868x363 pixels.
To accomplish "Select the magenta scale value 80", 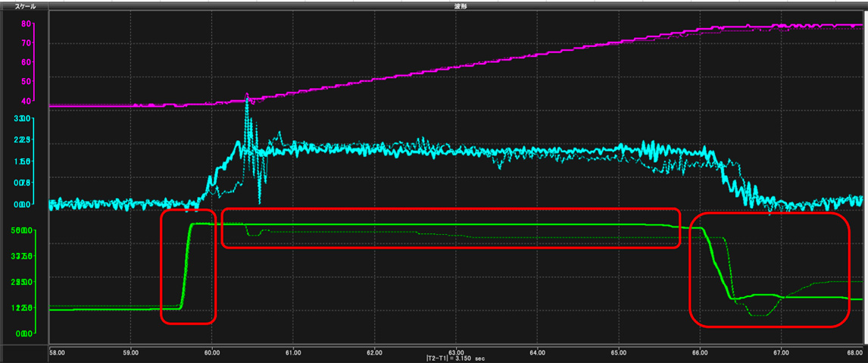I will (25, 23).
